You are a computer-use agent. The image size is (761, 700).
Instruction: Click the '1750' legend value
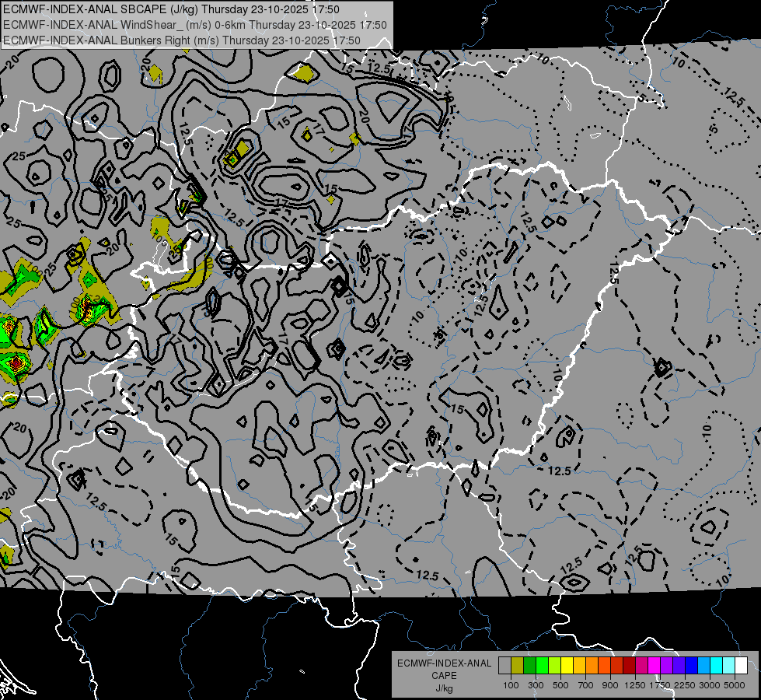pos(660,685)
